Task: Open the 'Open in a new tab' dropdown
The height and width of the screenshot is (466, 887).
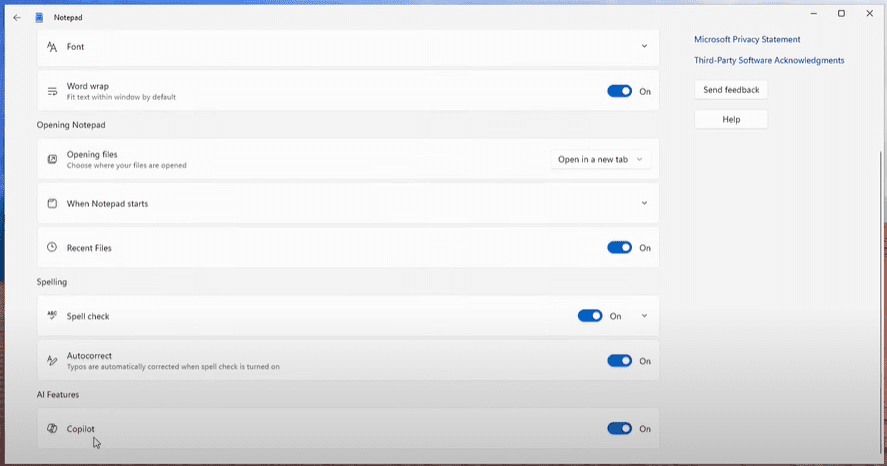Action: [601, 159]
